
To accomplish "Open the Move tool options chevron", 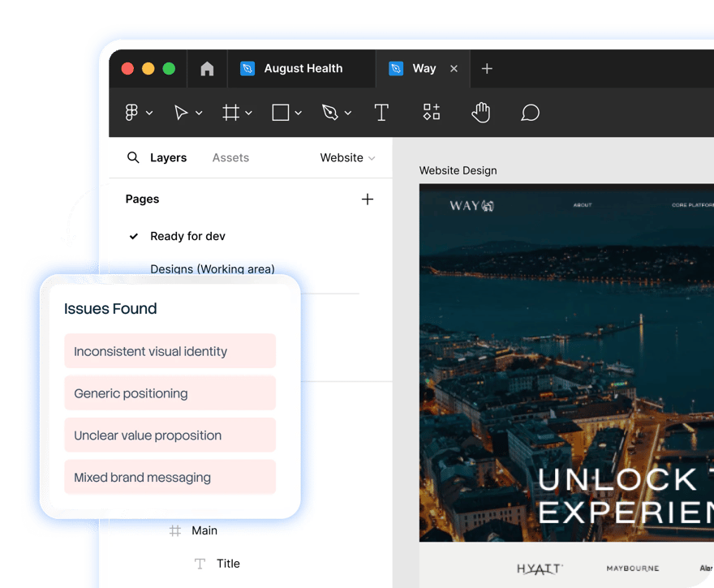I will (x=199, y=113).
